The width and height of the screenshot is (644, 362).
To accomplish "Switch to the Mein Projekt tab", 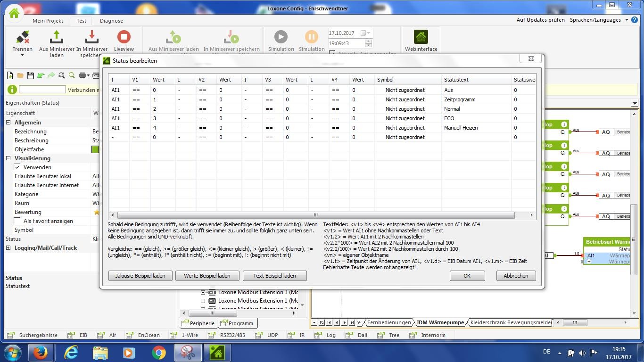I will 48,21.
